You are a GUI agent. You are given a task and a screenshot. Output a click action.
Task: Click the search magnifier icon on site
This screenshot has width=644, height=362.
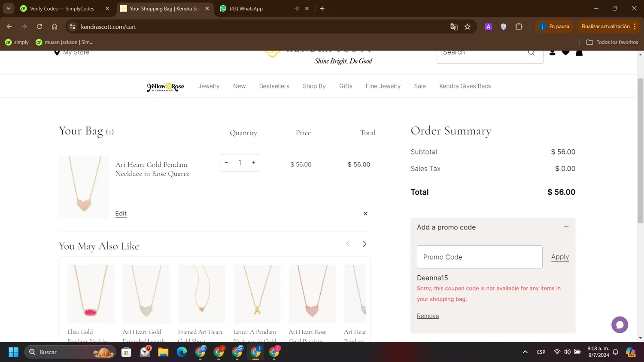[x=531, y=52]
